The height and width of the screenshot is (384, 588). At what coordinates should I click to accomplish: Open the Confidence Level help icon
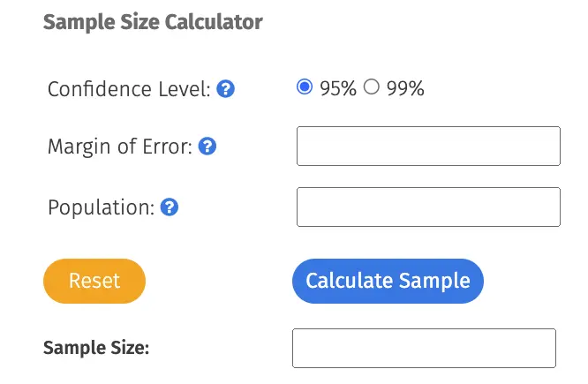tap(226, 89)
